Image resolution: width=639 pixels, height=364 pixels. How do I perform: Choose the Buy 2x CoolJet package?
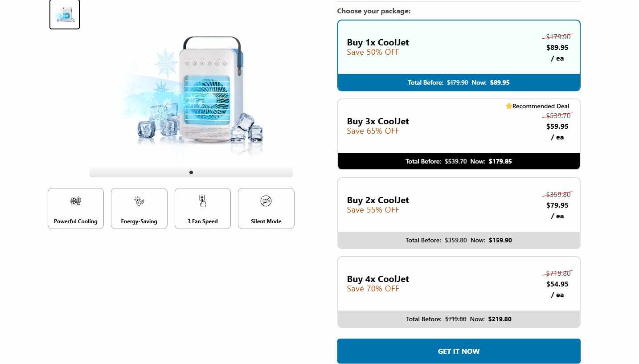pos(459,213)
